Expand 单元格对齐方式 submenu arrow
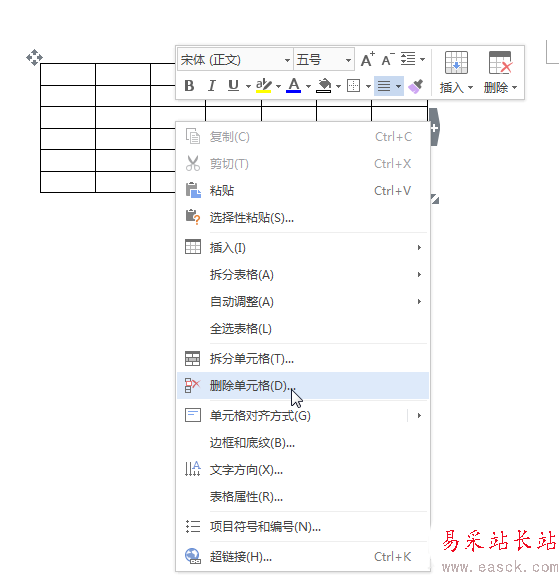The height and width of the screenshot is (582, 559). click(x=419, y=416)
